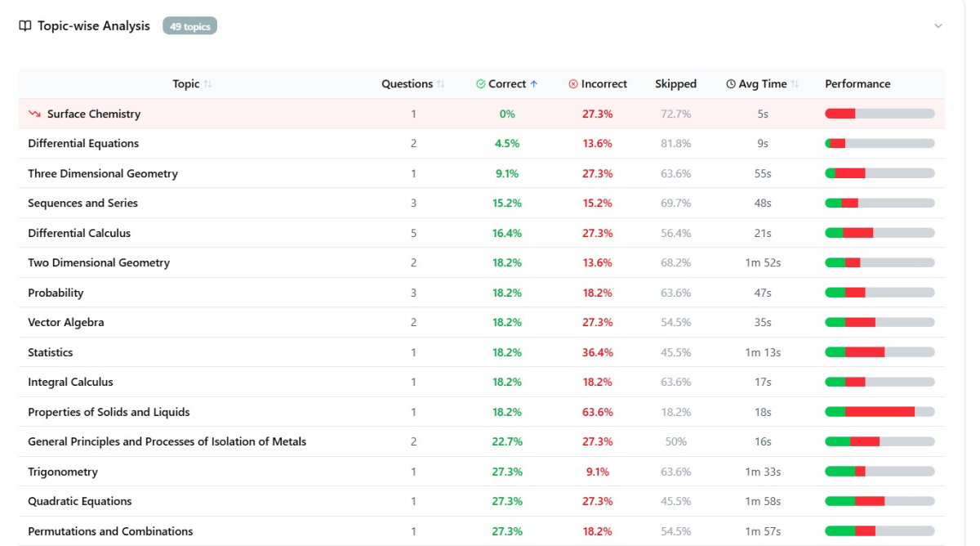
Task: Click the green check icon beside Correct
Action: coord(481,84)
